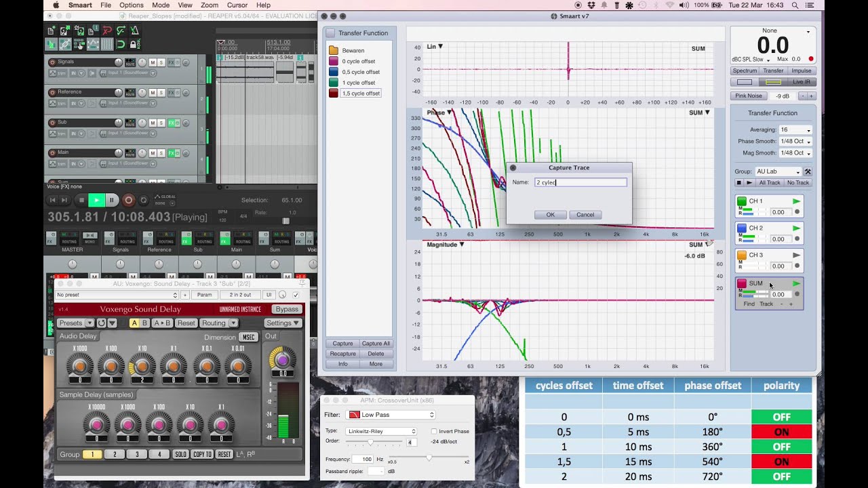
Task: Toggle the Reaper grid lines icon
Action: point(107,44)
